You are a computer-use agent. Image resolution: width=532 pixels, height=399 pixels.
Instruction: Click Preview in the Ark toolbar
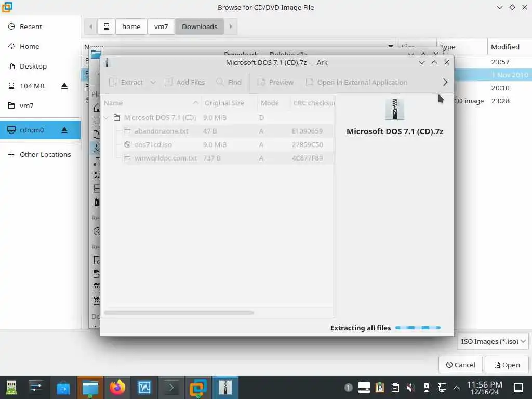(275, 82)
